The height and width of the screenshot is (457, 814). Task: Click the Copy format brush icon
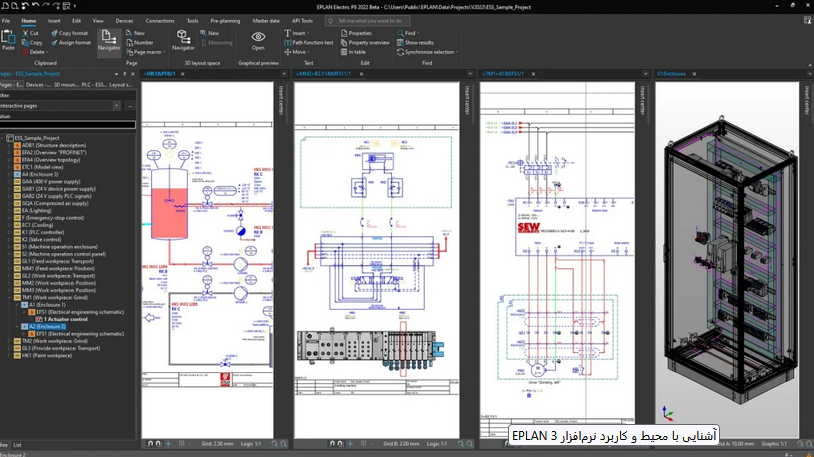55,33
